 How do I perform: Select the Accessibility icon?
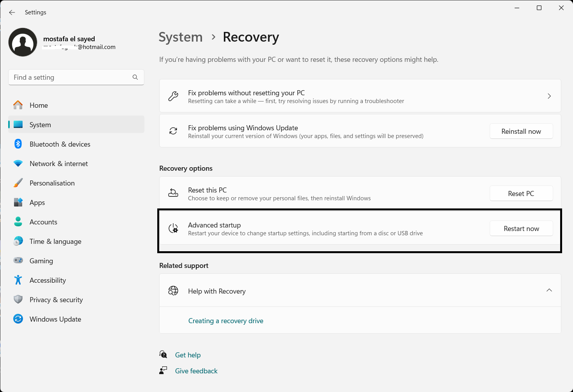(x=18, y=280)
